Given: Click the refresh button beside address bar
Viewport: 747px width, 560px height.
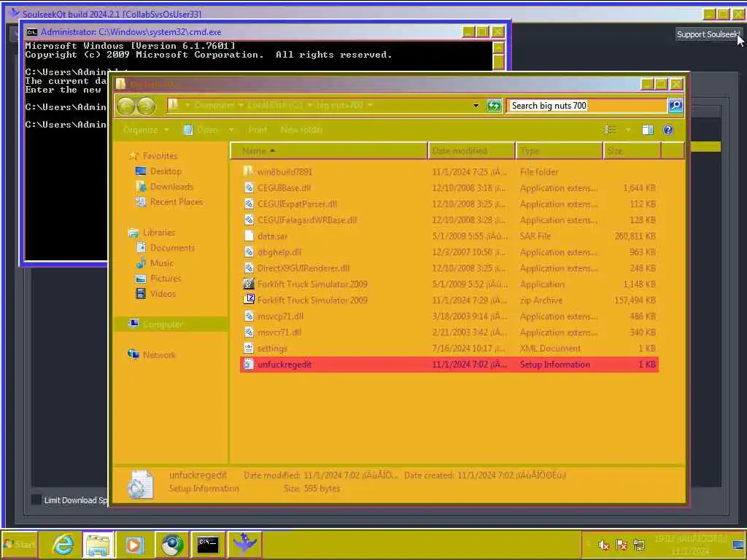Looking at the screenshot, I should [494, 106].
